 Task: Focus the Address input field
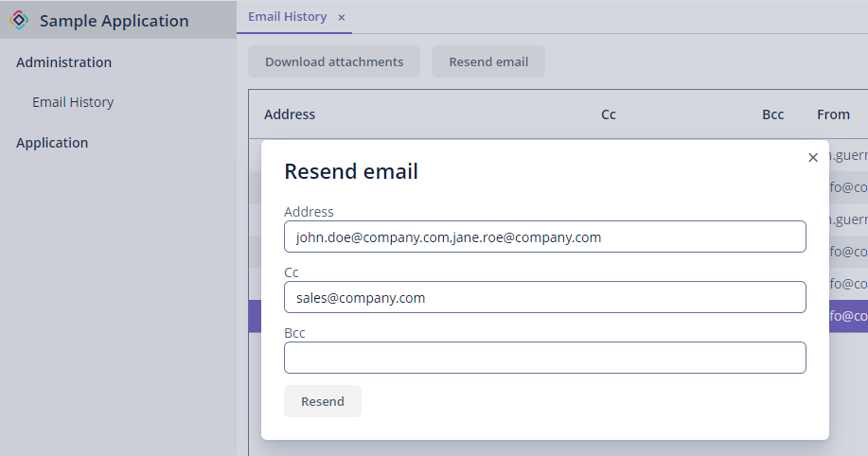(x=544, y=237)
